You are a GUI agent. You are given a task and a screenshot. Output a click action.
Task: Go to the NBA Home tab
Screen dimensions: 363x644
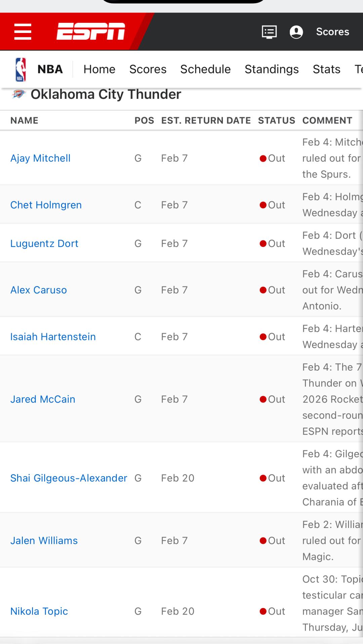coord(99,69)
